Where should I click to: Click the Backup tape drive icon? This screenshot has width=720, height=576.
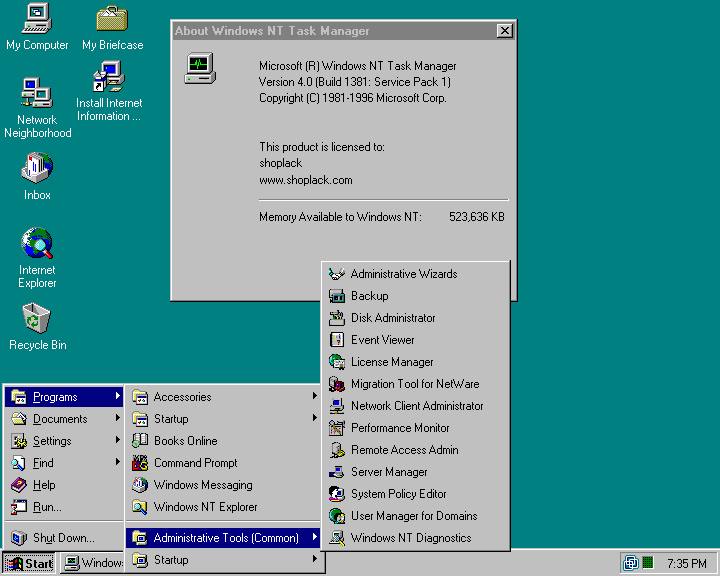[337, 296]
